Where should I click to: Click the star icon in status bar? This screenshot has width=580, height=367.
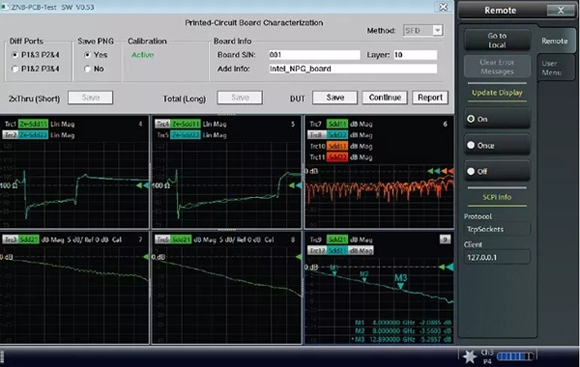click(x=469, y=357)
